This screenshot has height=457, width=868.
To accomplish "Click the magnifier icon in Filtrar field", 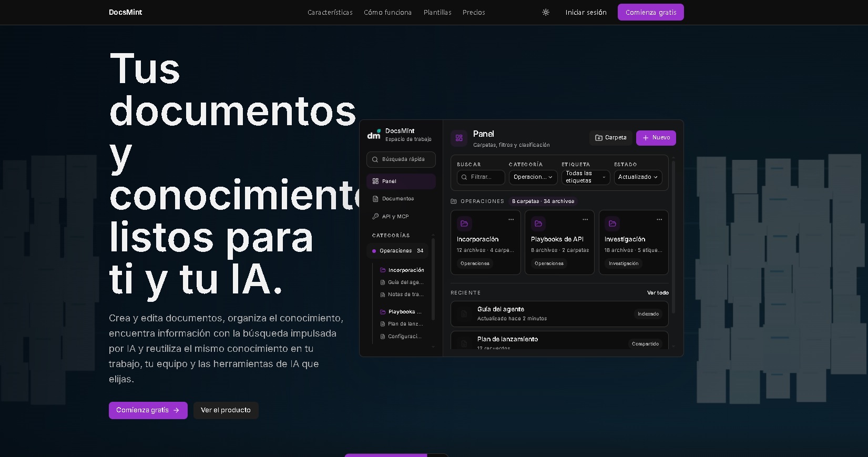I will pos(464,177).
